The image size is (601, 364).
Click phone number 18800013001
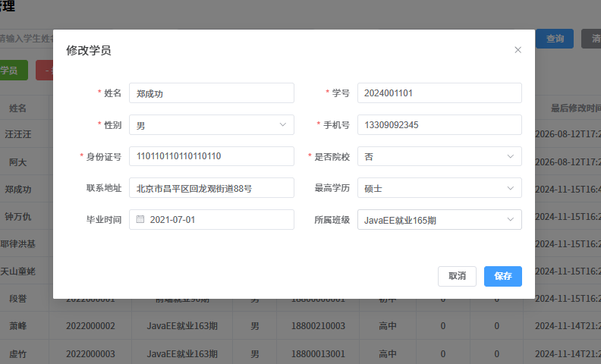click(x=318, y=353)
